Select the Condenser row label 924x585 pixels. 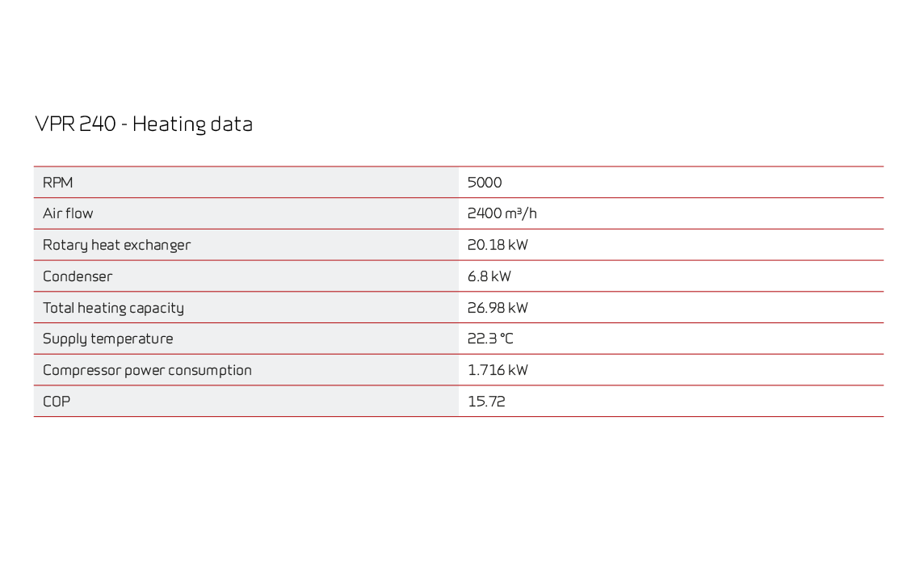[x=78, y=276]
